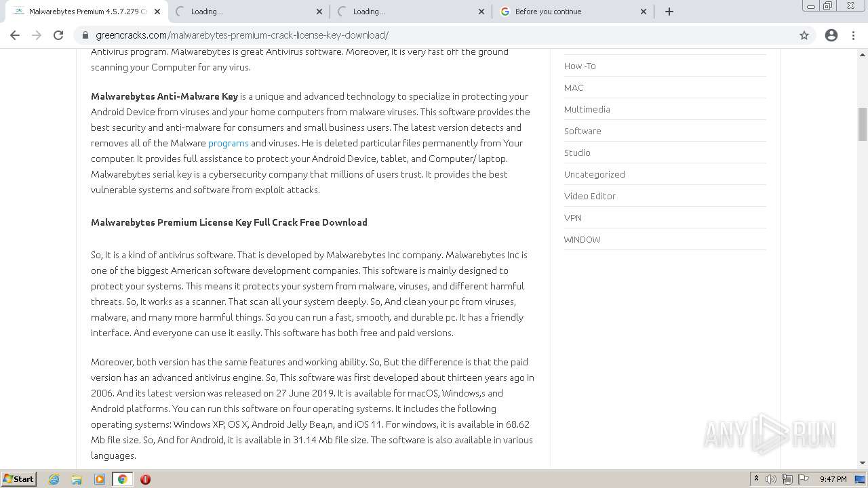Image resolution: width=868 pixels, height=488 pixels.
Task: Open the network tray icon
Action: click(x=787, y=479)
